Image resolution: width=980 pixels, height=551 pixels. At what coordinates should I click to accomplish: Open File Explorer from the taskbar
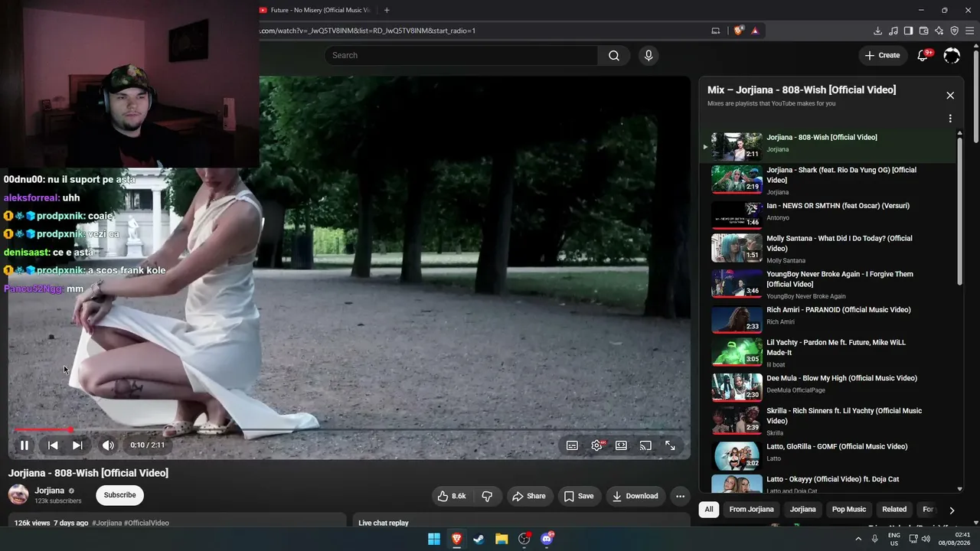501,539
